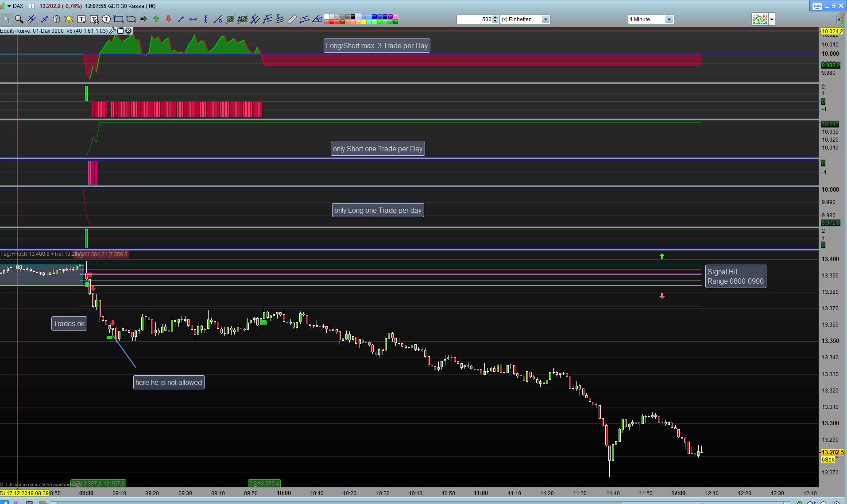Choose the ellipse drawing tool
The height and width of the screenshot is (504, 847).
pyautogui.click(x=131, y=19)
